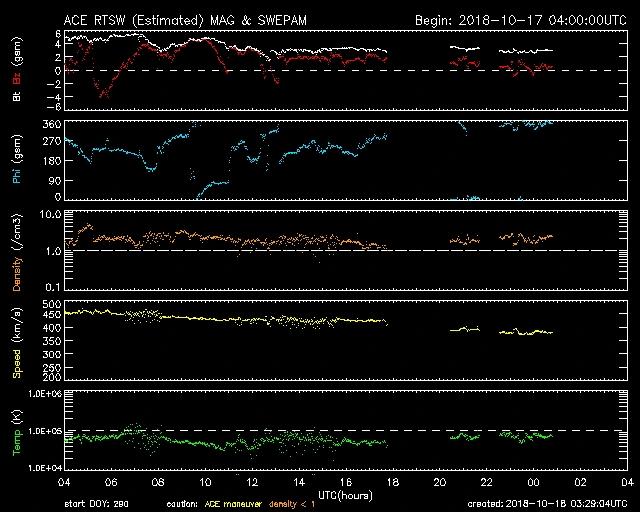Viewport: 640px width, 512px height.
Task: Click the 08 hour tick on time axis
Action: coord(157,483)
